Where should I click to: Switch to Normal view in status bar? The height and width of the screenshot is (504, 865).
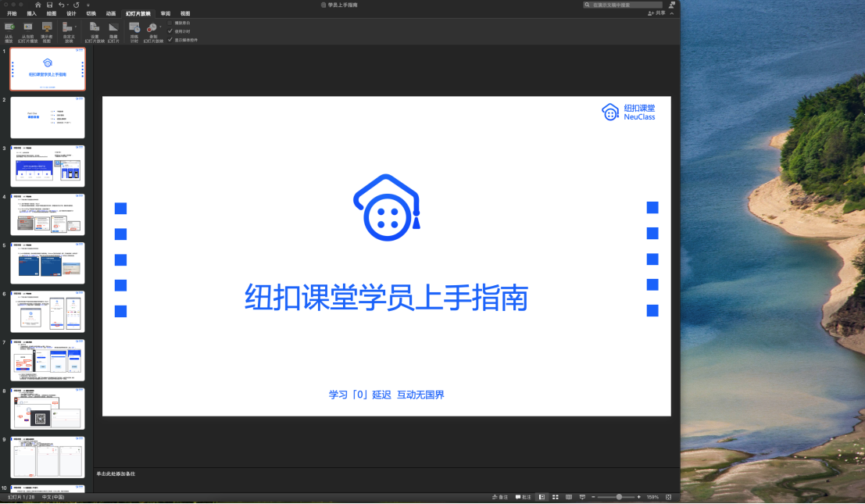[542, 497]
